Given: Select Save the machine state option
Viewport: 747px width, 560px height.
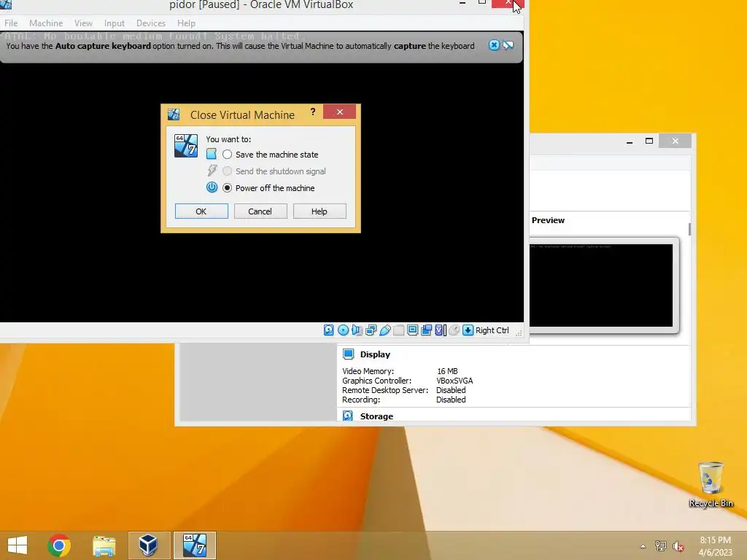Looking at the screenshot, I should pos(271,155).
